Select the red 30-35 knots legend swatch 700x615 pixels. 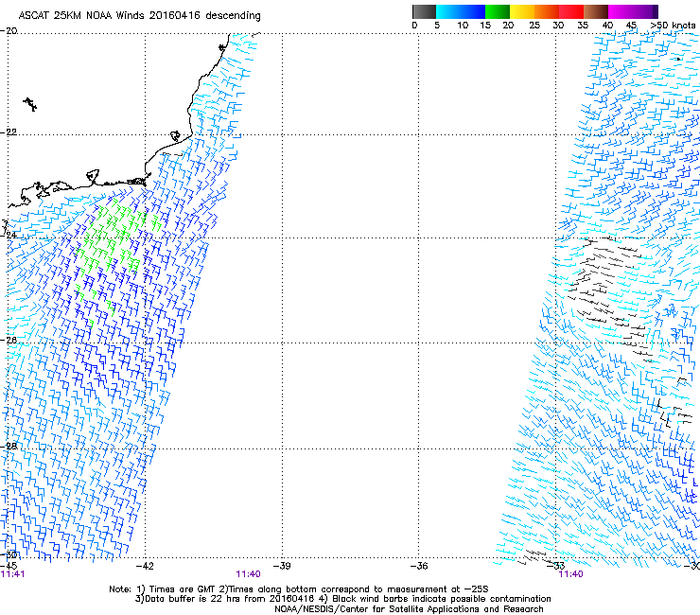tap(571, 11)
